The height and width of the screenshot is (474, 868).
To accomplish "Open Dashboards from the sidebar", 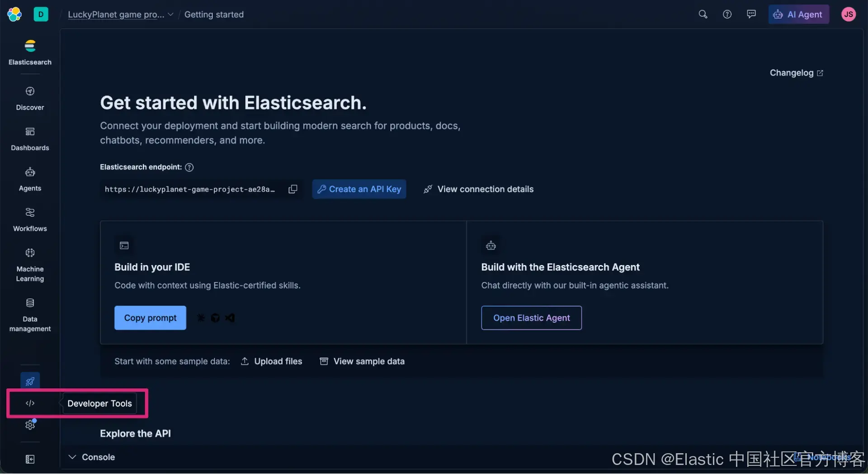I will (x=30, y=139).
